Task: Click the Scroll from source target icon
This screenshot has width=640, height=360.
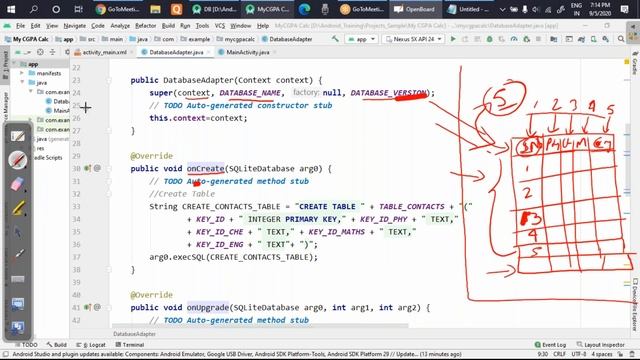Action: click(40, 52)
